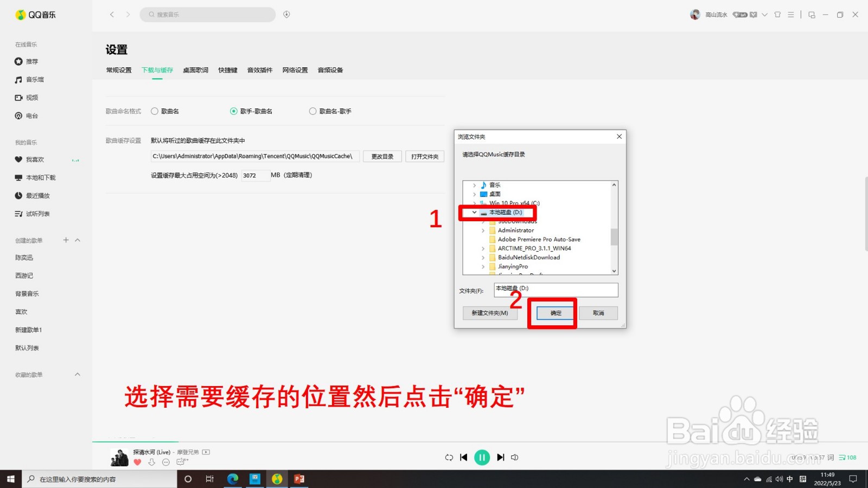Expand the Administrator folder node
The width and height of the screenshot is (868, 488).
(x=483, y=230)
